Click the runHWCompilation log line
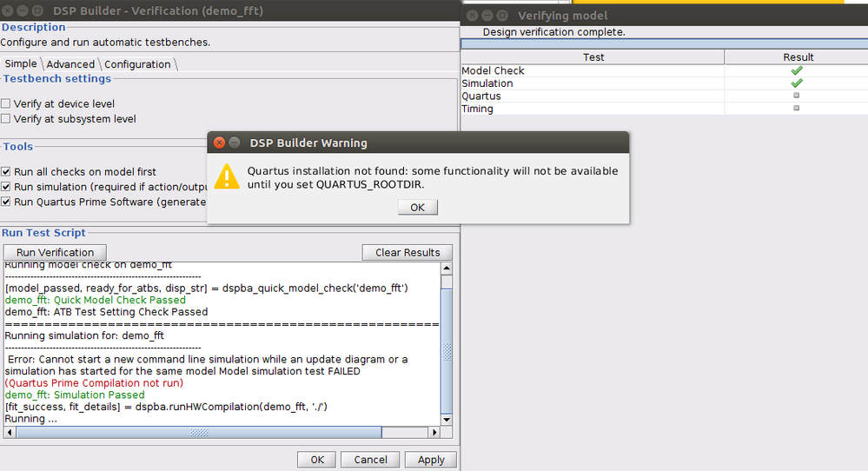The width and height of the screenshot is (868, 471). 166,407
